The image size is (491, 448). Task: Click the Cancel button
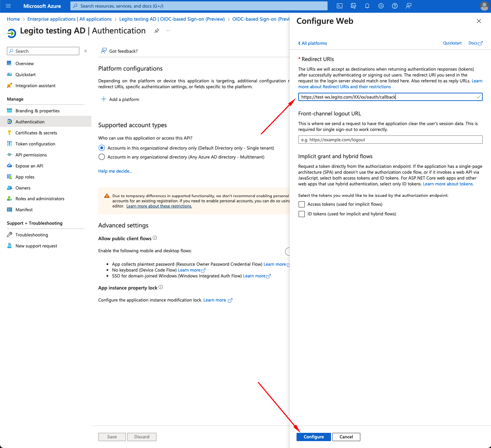coord(346,437)
